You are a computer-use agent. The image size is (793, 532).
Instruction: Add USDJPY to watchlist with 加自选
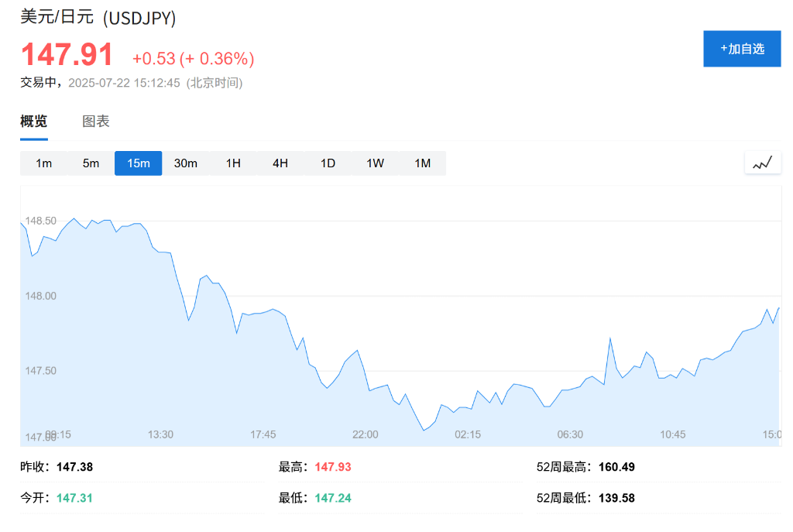click(742, 49)
